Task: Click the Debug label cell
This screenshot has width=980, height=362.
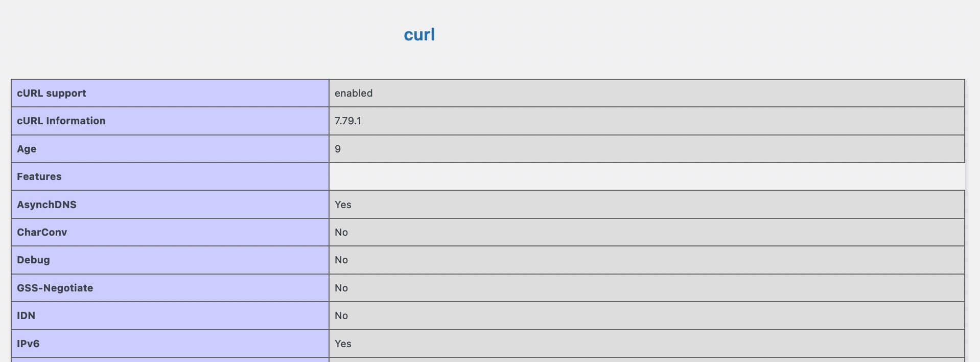Action: click(x=33, y=260)
